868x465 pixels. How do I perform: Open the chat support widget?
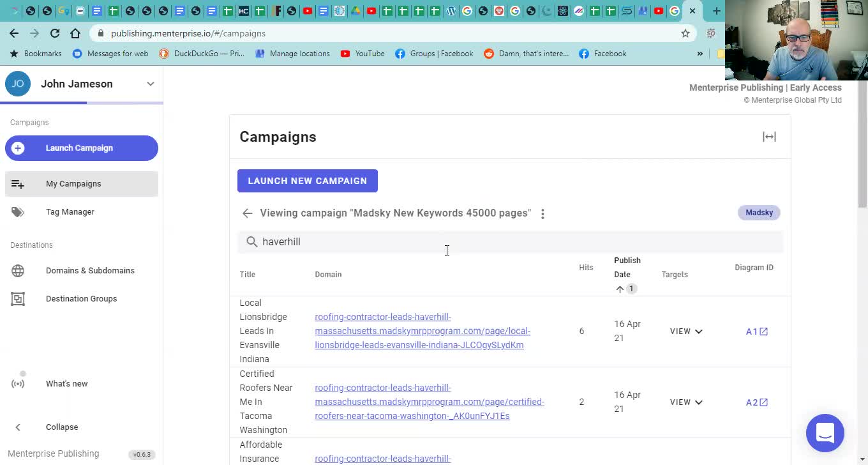[x=825, y=432]
